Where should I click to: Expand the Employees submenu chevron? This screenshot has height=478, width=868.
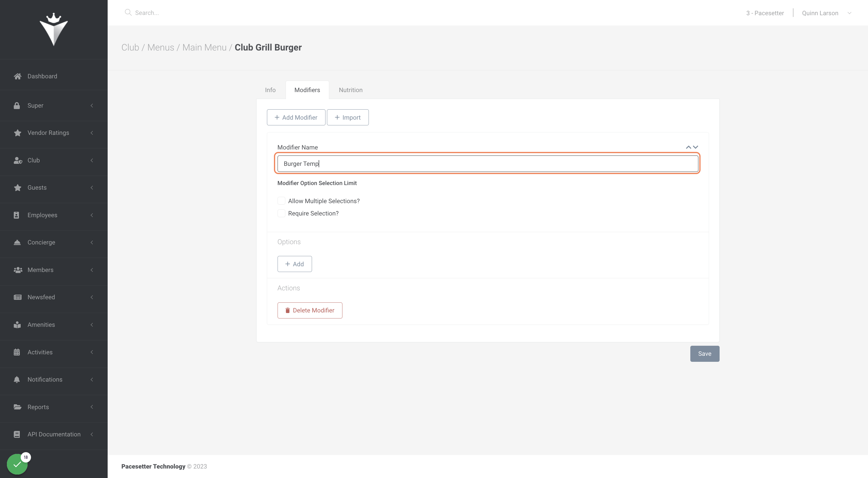pyautogui.click(x=92, y=215)
